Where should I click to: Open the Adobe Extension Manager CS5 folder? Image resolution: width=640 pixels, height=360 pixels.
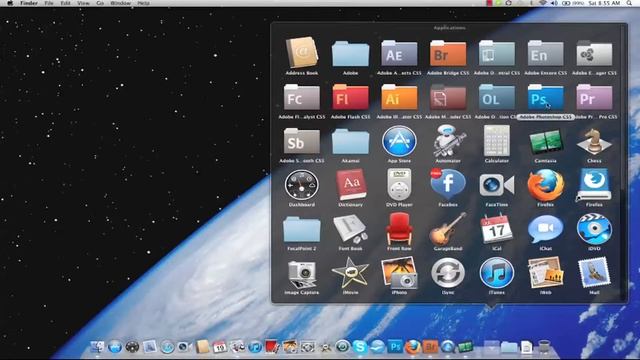pyautogui.click(x=594, y=53)
